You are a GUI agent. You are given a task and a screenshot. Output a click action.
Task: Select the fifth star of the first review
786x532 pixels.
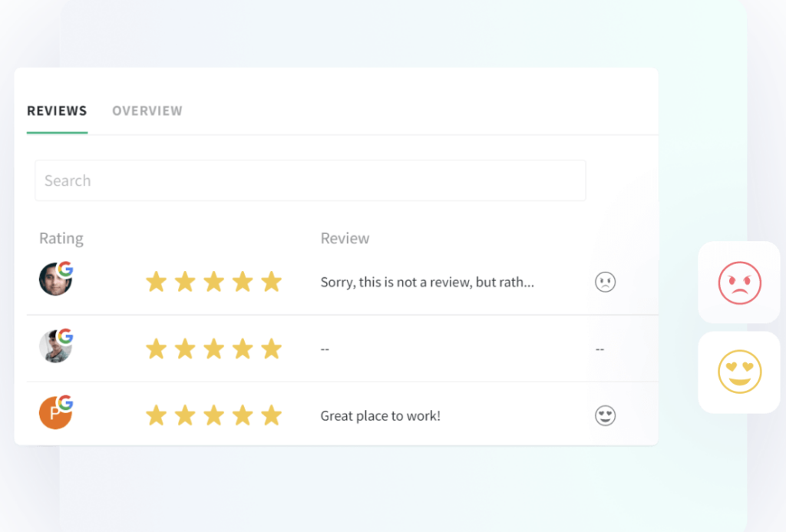(271, 282)
